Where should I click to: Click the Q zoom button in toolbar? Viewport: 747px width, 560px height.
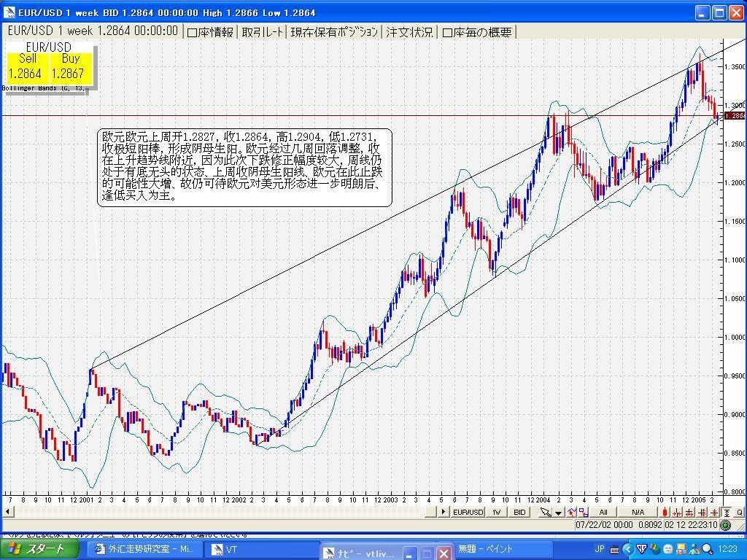739,512
